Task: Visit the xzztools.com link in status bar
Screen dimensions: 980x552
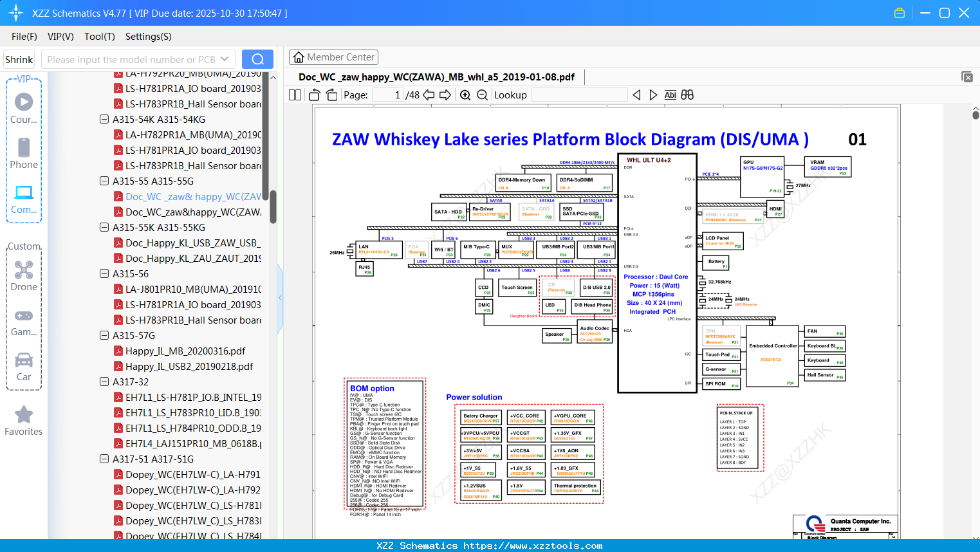Action: tap(533, 546)
